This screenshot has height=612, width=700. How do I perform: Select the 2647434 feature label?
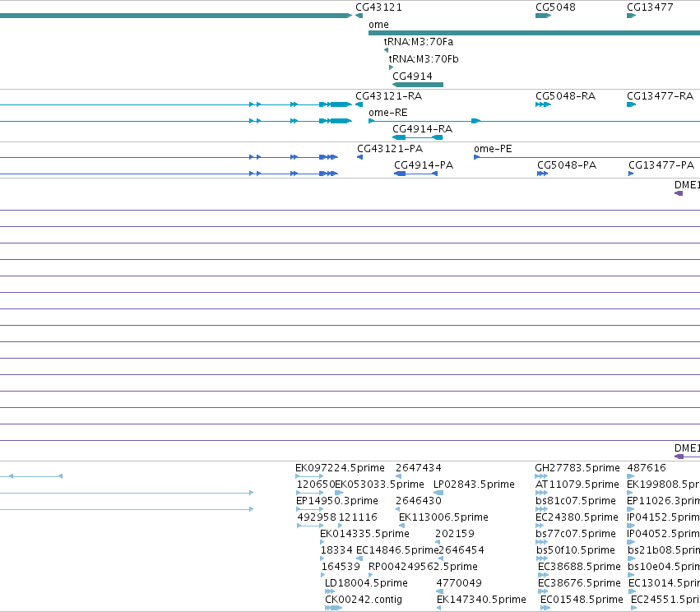[x=419, y=468]
